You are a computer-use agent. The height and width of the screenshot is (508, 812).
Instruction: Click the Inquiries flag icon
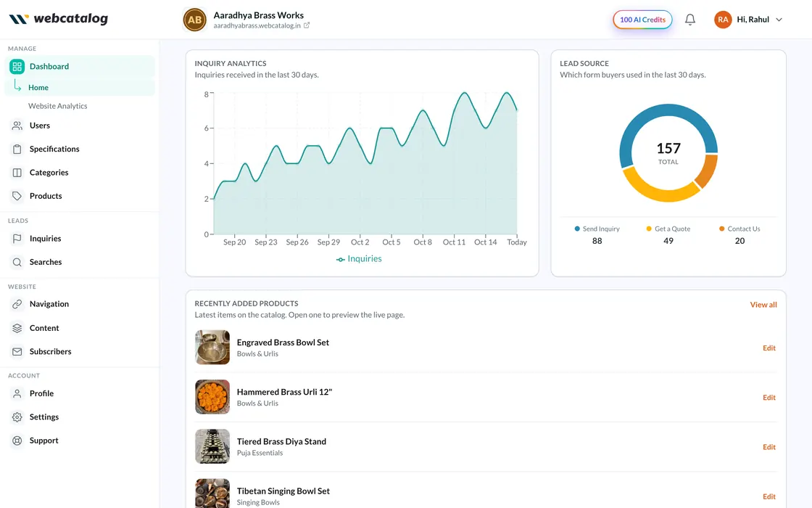(17, 239)
